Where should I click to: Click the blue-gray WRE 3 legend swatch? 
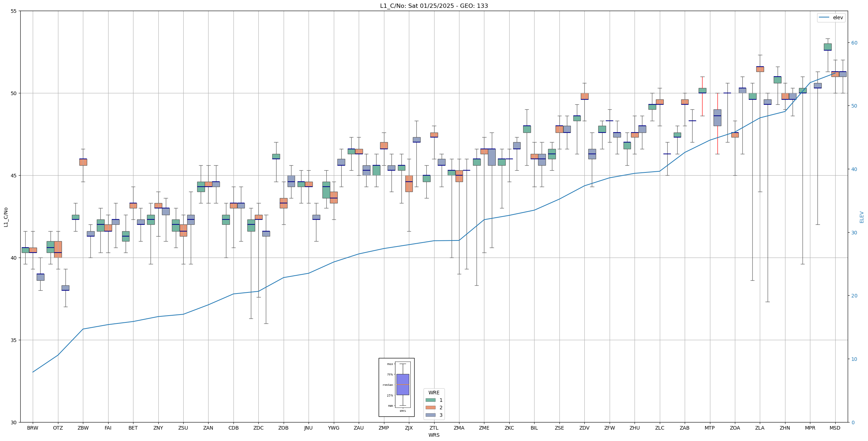click(430, 415)
